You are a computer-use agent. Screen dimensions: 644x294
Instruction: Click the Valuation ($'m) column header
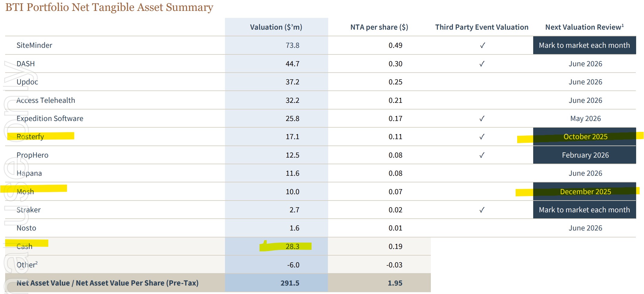pos(276,27)
